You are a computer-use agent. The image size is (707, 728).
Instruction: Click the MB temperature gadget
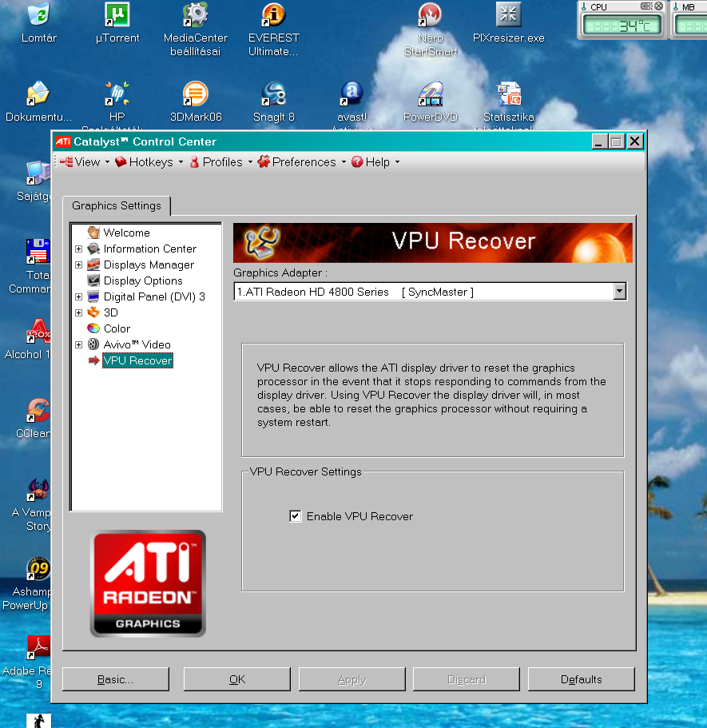tap(689, 20)
